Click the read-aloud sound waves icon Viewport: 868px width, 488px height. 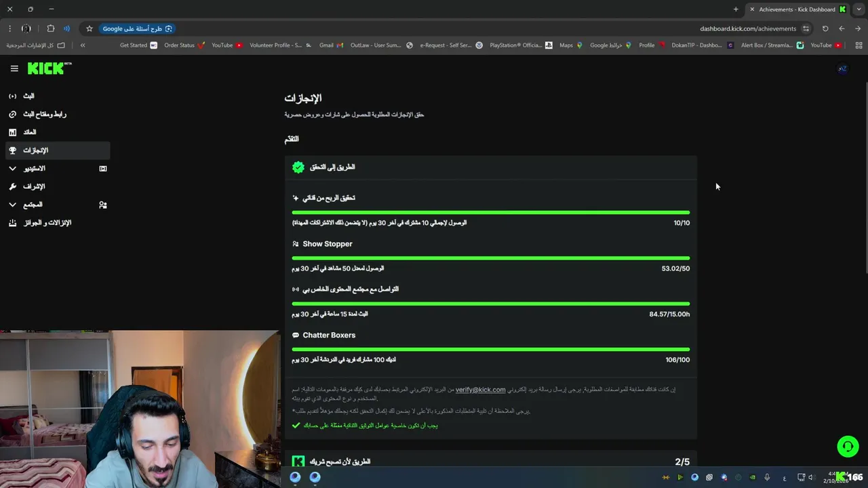66,28
